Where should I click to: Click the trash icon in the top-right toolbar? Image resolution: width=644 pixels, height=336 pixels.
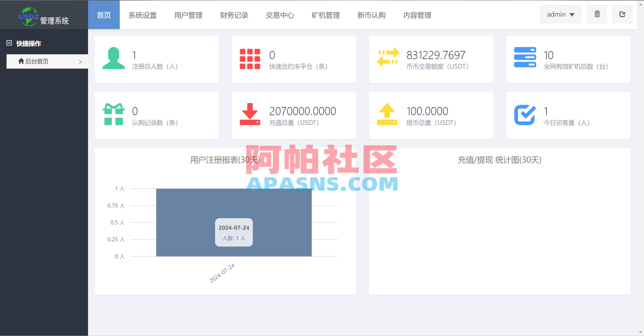pyautogui.click(x=597, y=14)
